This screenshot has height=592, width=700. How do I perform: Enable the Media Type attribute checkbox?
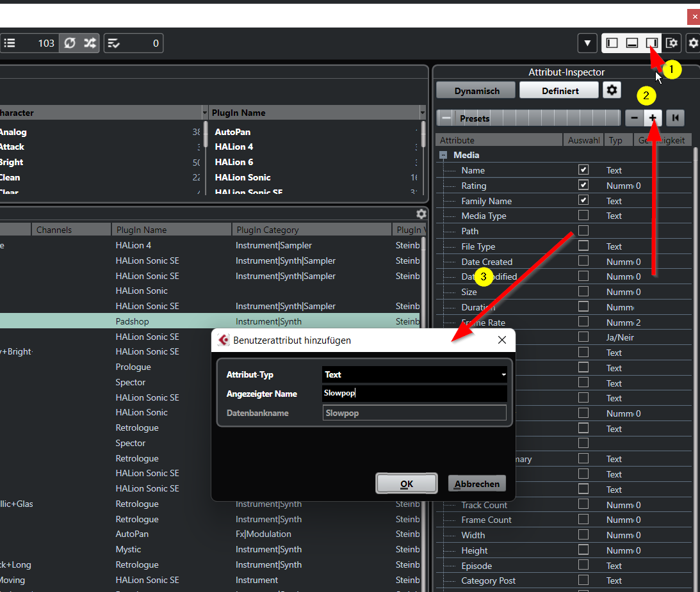point(583,216)
